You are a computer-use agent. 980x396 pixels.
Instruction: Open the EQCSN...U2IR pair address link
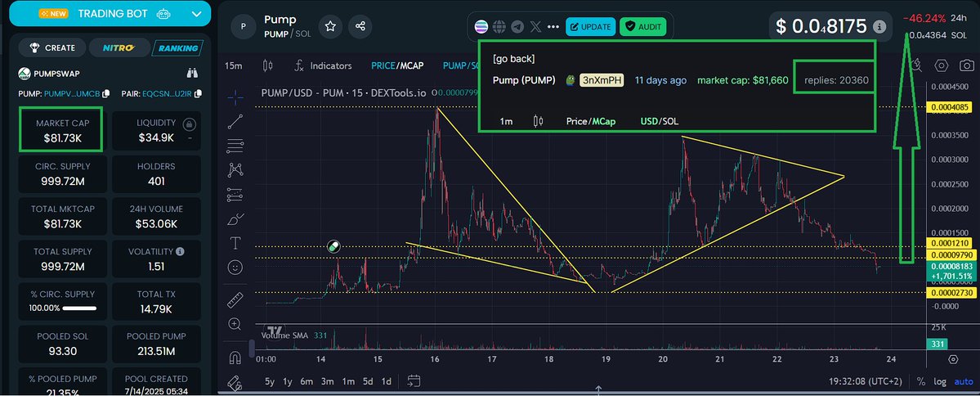click(x=167, y=94)
